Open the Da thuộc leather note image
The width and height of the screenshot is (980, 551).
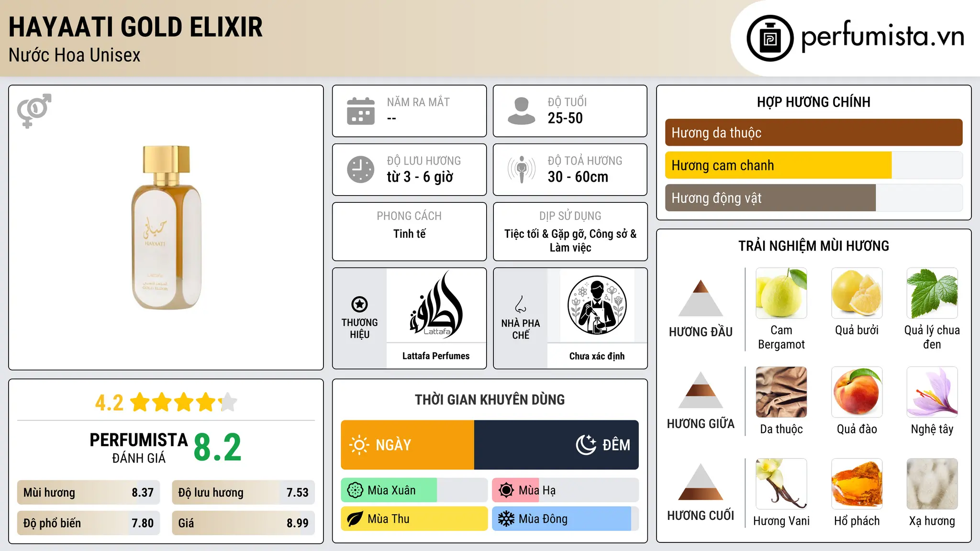pyautogui.click(x=781, y=392)
